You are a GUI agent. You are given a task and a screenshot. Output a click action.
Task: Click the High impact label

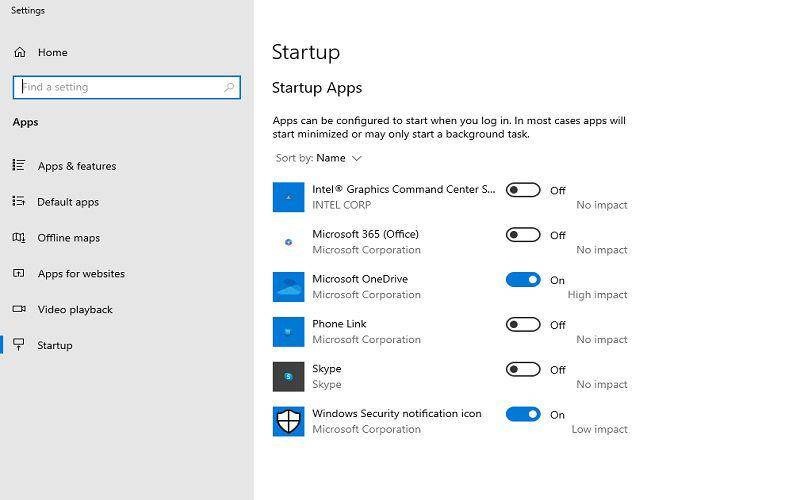coord(597,295)
